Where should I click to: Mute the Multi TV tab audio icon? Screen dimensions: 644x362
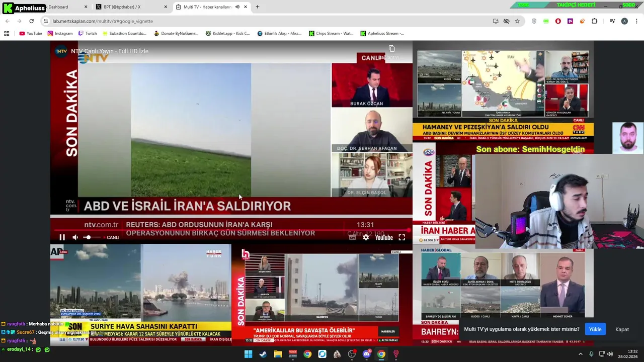(237, 7)
